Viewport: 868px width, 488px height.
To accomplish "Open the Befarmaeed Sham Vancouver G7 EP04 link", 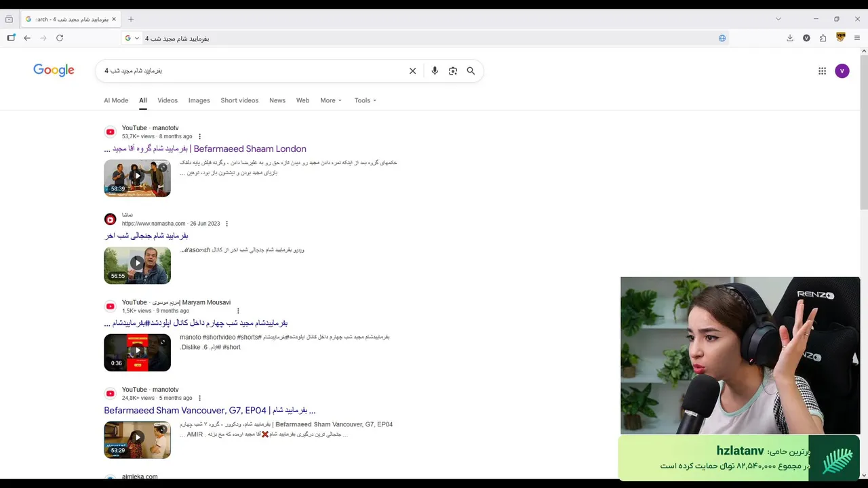I will point(210,411).
